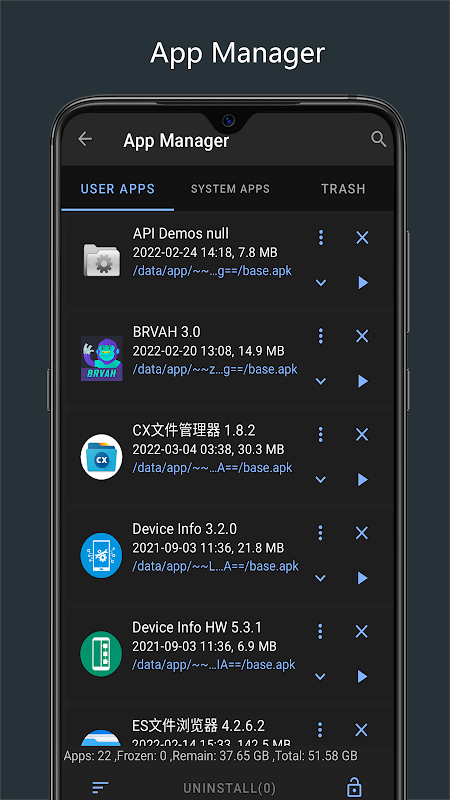Select the title 'API Demos null'
This screenshot has height=800, width=450.
tap(181, 234)
